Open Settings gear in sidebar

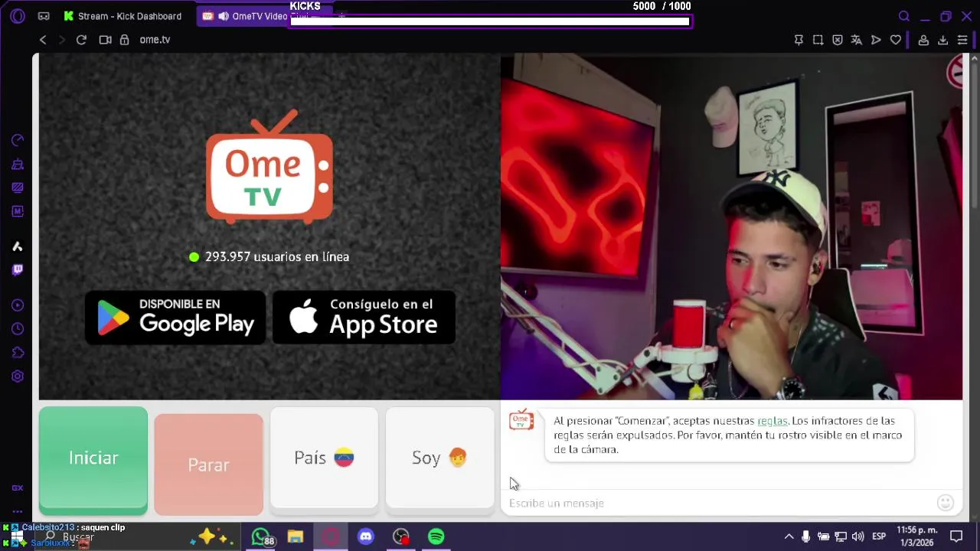[x=18, y=377]
